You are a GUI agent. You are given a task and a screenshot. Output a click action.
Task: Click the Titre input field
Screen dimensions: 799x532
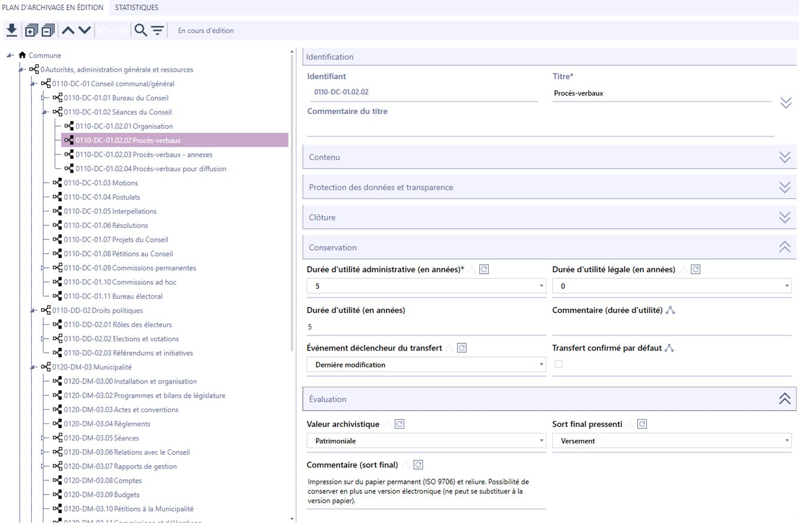pos(661,93)
